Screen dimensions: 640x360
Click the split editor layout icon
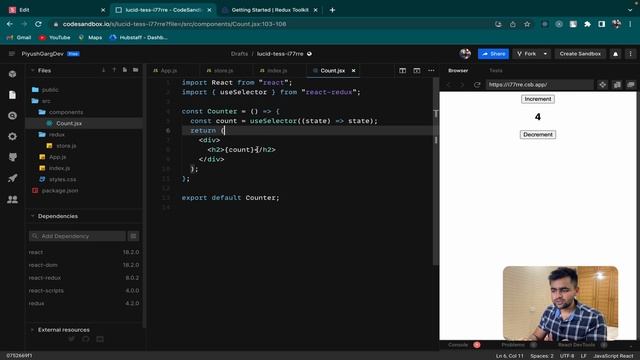(x=402, y=71)
